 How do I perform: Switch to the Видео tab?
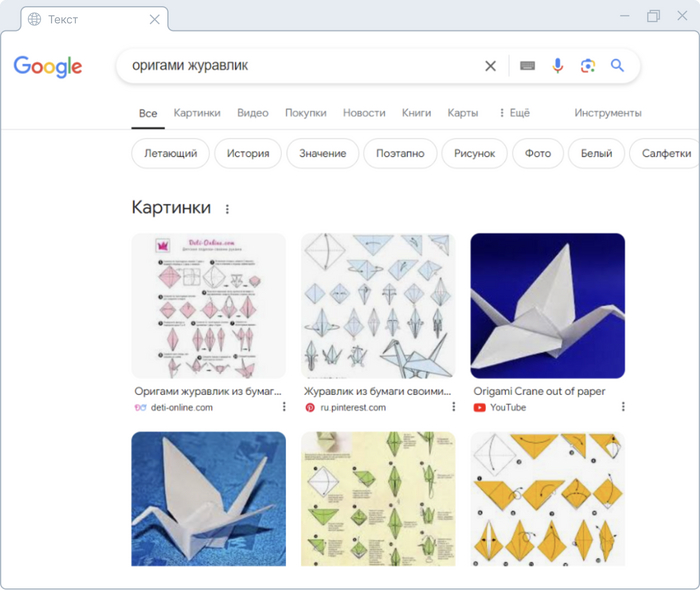pyautogui.click(x=253, y=113)
